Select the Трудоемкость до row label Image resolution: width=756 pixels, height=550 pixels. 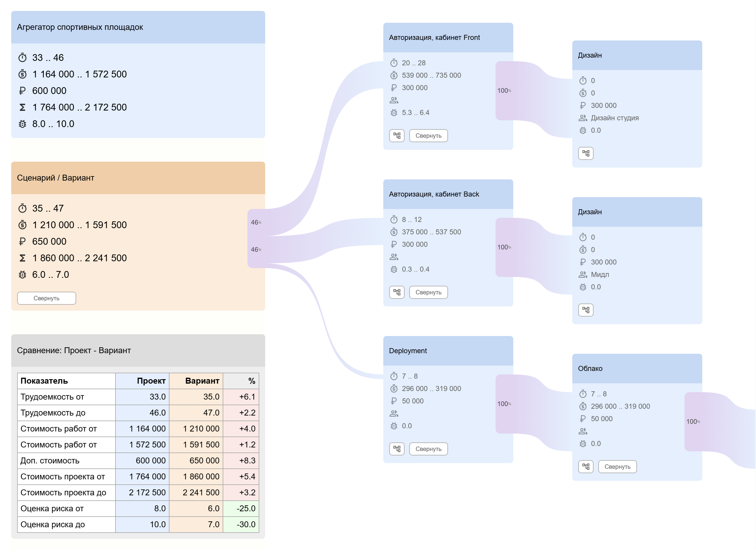53,413
